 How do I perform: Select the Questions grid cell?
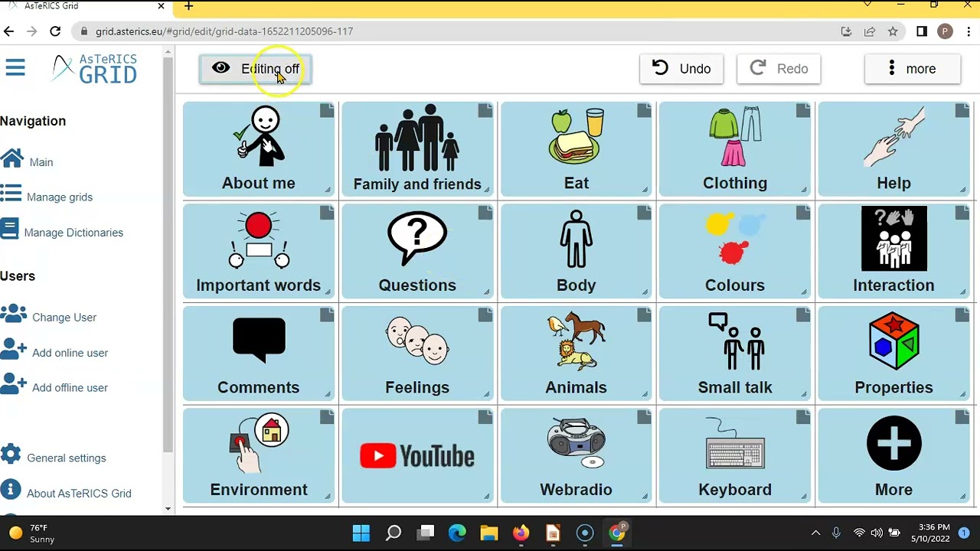tap(417, 251)
